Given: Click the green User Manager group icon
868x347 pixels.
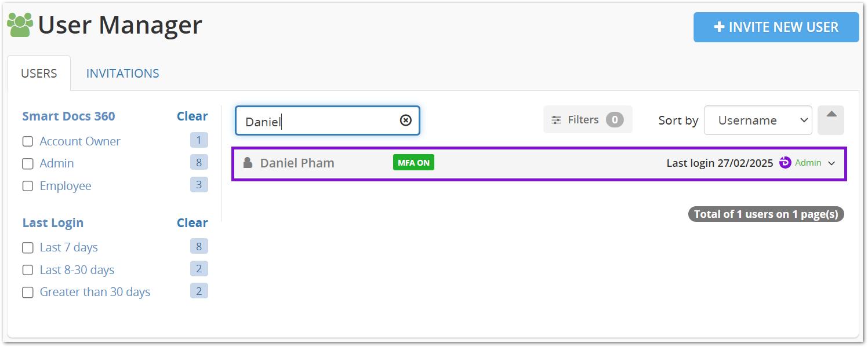Looking at the screenshot, I should (20, 25).
